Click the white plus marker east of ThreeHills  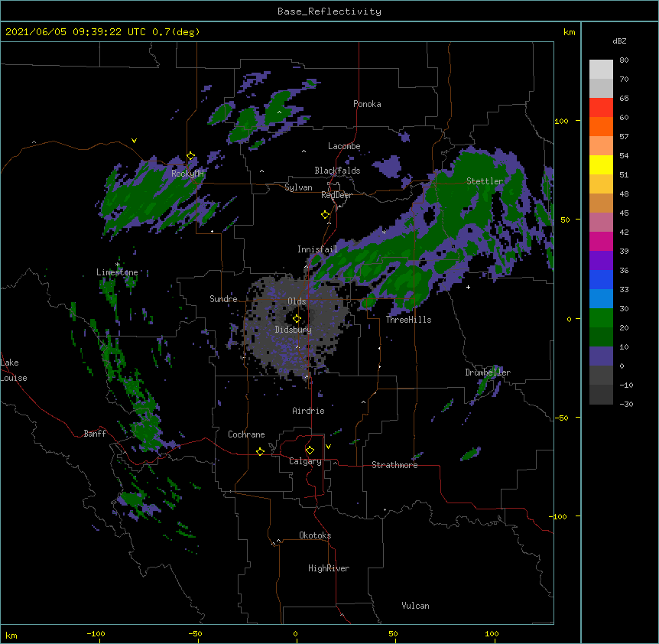point(468,287)
